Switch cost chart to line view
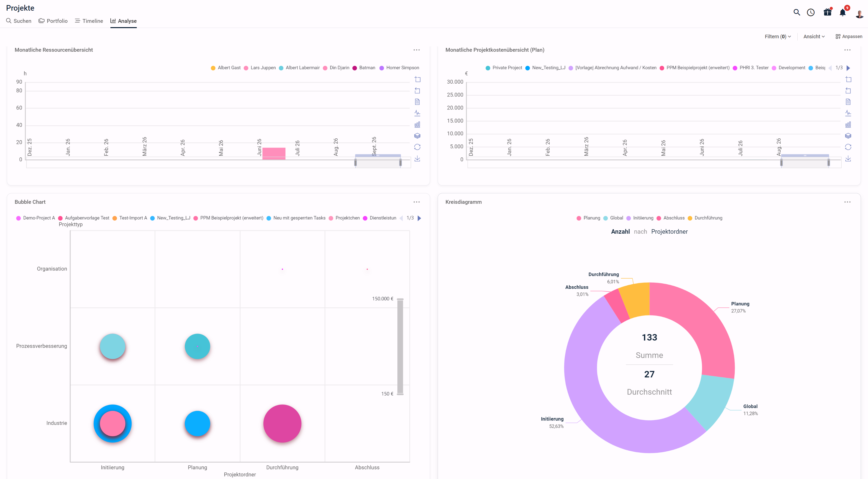 pos(848,113)
